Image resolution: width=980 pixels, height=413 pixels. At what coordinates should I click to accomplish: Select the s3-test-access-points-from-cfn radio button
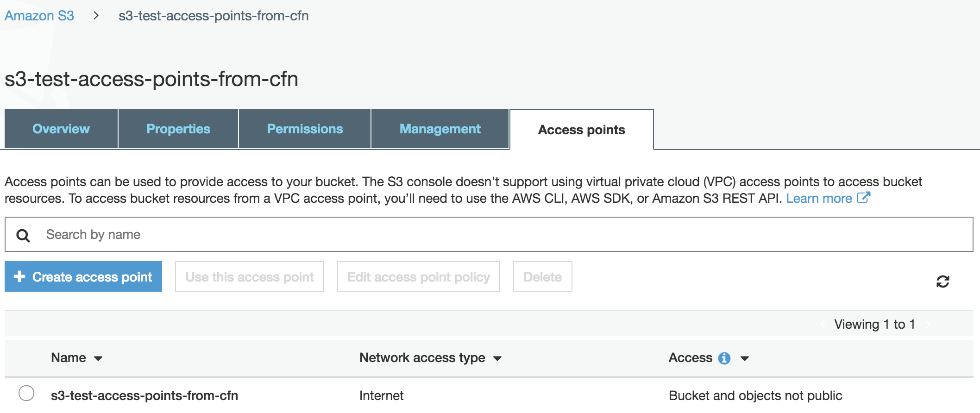tap(26, 393)
